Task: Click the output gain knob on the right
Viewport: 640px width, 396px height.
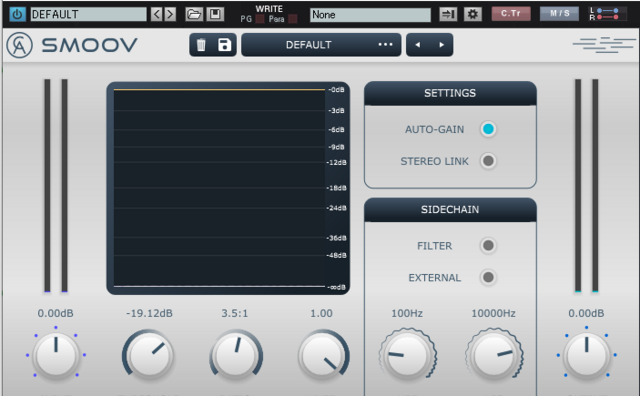Action: 587,355
